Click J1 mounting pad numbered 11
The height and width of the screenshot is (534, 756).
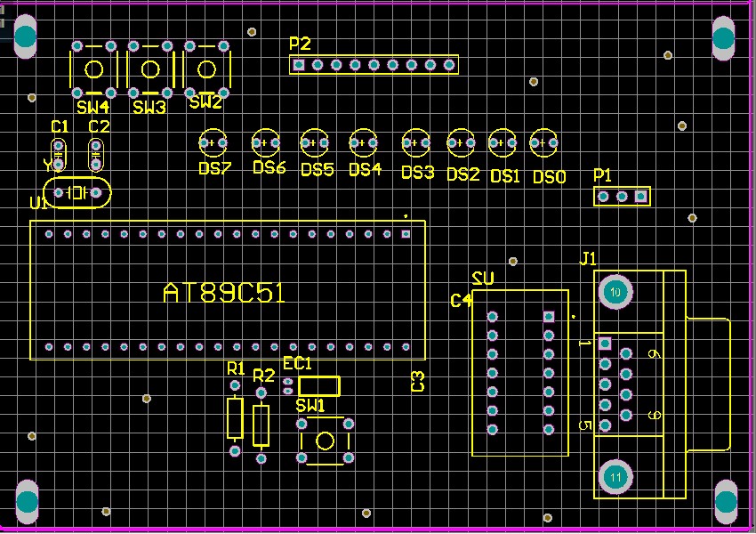coord(615,477)
